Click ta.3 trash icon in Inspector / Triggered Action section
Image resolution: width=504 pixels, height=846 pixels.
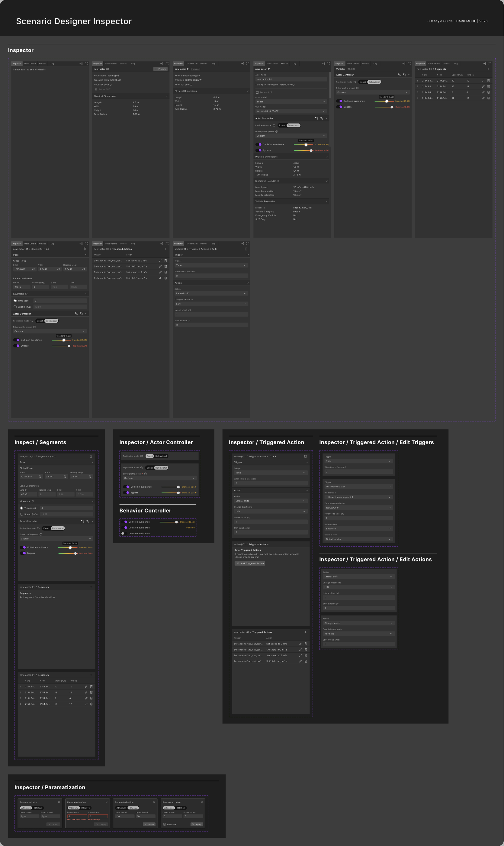[x=305, y=456]
